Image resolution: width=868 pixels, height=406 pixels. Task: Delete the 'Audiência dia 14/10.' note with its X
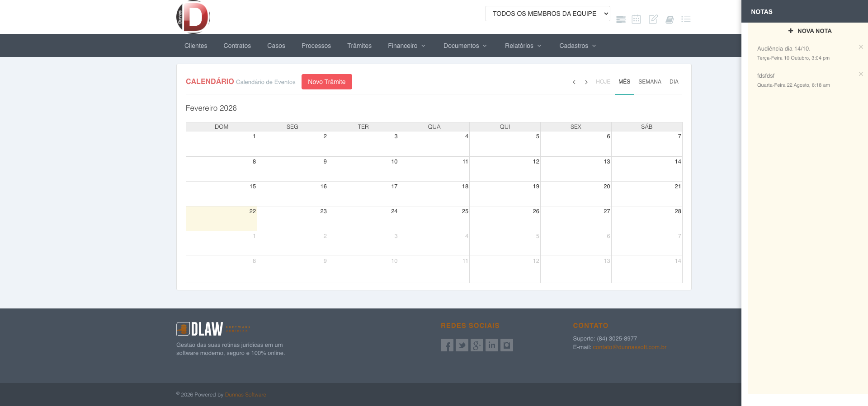tap(861, 47)
